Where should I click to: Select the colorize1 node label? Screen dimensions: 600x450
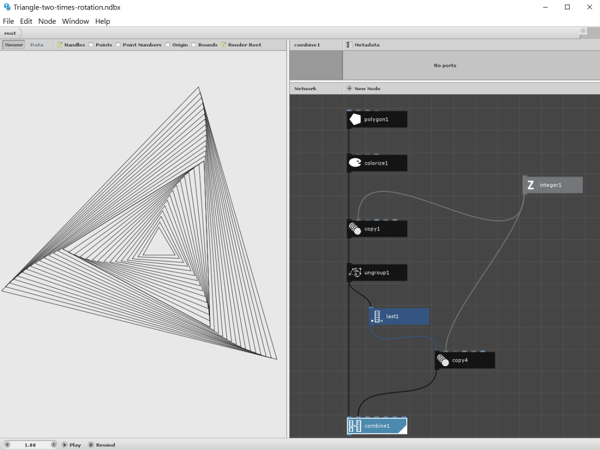(x=376, y=163)
